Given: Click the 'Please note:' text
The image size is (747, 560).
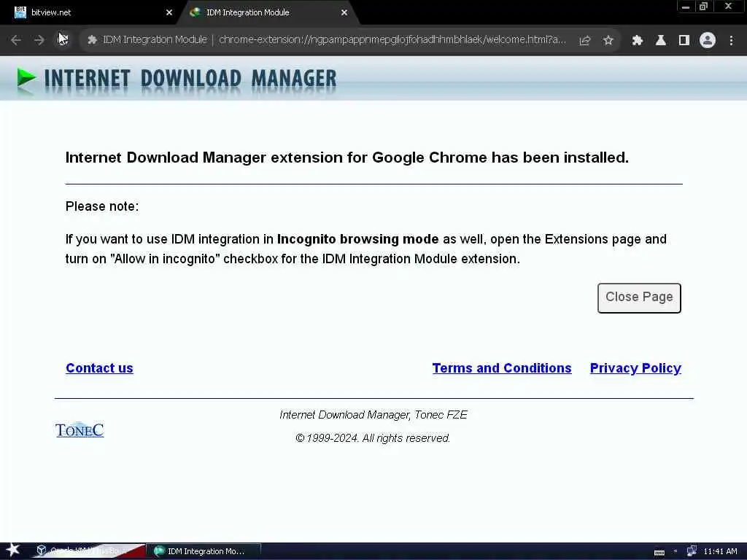Looking at the screenshot, I should (102, 206).
